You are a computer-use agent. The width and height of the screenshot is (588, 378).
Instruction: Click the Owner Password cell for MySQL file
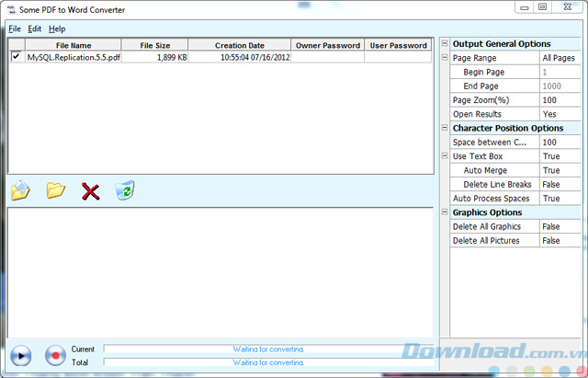pyautogui.click(x=328, y=57)
